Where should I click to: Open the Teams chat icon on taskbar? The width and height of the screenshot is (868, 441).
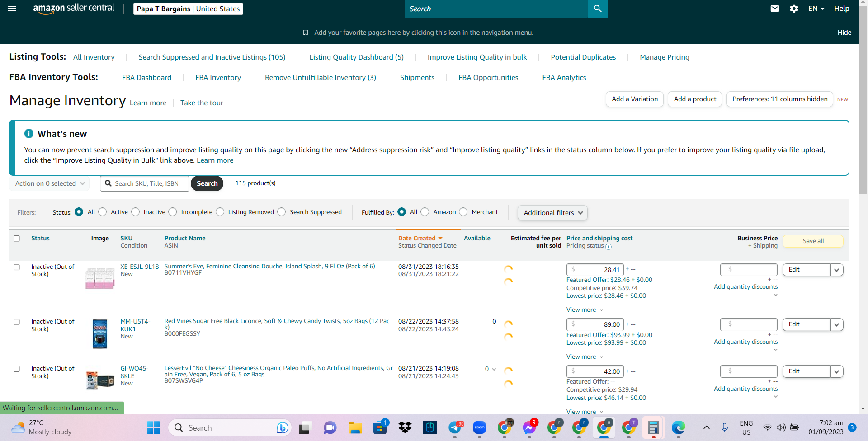[330, 427]
